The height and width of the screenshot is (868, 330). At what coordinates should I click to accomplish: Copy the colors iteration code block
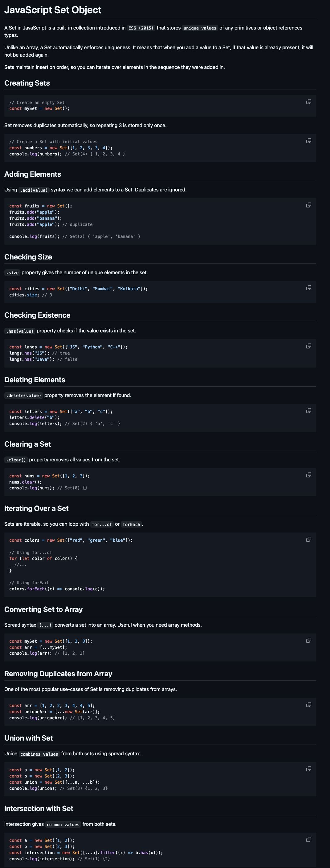click(308, 540)
